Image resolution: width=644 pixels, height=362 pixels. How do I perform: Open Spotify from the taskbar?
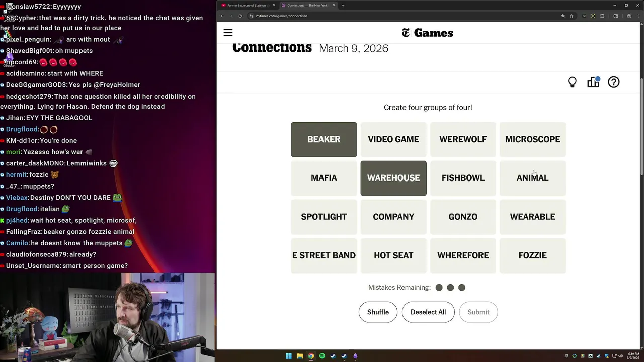(322, 356)
